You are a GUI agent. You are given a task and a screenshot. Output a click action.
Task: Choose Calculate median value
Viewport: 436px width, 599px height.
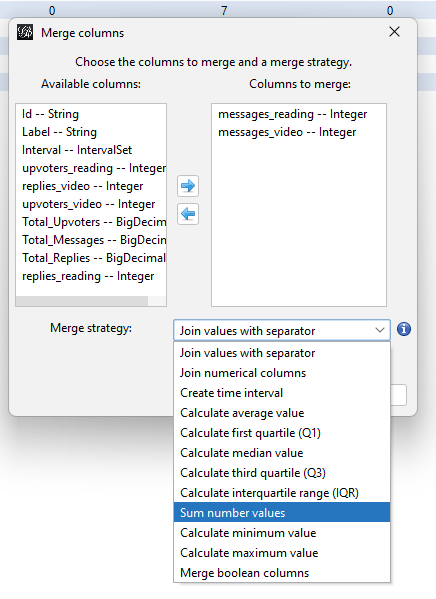point(282,453)
